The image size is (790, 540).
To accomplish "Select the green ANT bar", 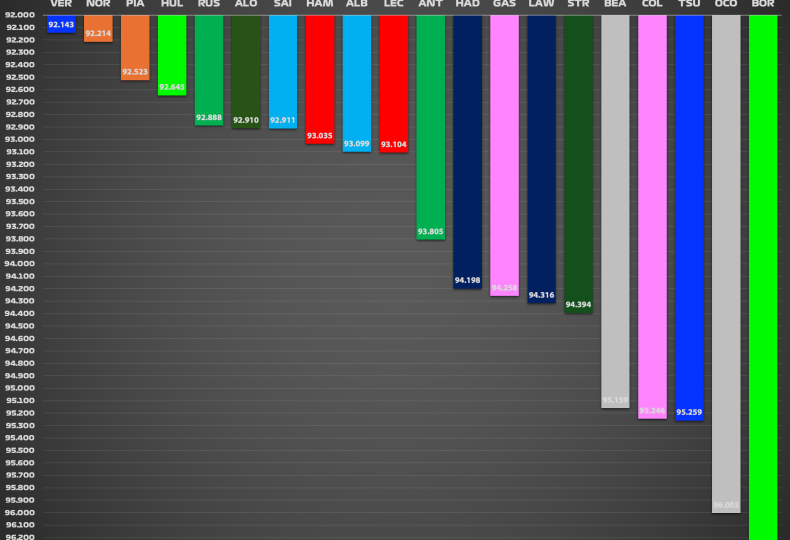I will pyautogui.click(x=431, y=120).
